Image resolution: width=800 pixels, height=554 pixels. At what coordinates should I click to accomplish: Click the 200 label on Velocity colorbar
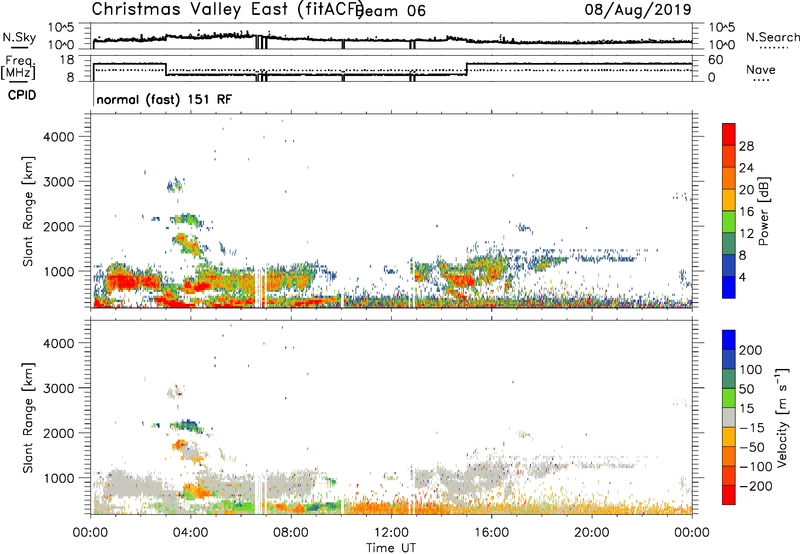click(x=751, y=350)
